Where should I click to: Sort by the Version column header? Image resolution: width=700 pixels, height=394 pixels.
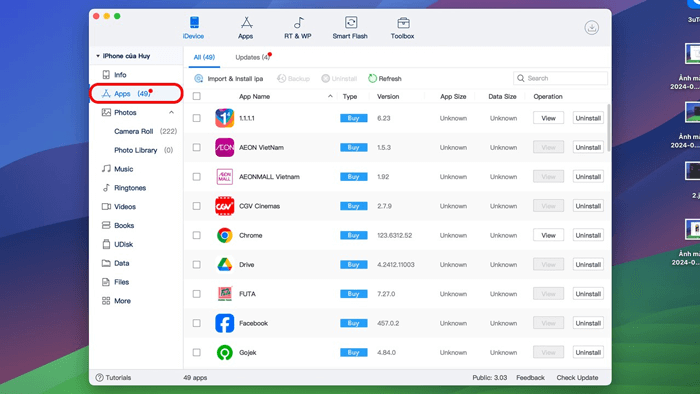[388, 96]
